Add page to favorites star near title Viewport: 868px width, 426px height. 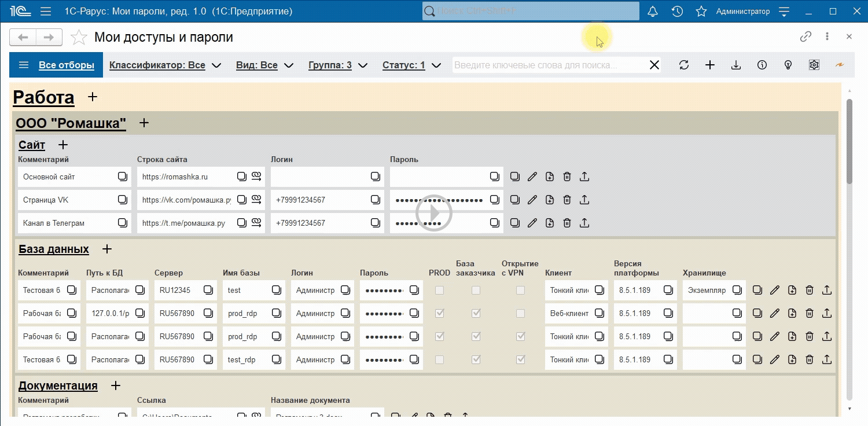tap(79, 38)
